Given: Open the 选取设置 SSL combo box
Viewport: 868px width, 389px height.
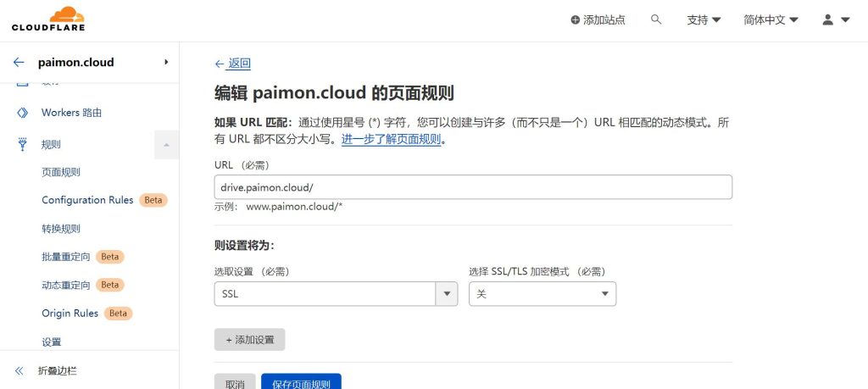Looking at the screenshot, I should coord(336,294).
